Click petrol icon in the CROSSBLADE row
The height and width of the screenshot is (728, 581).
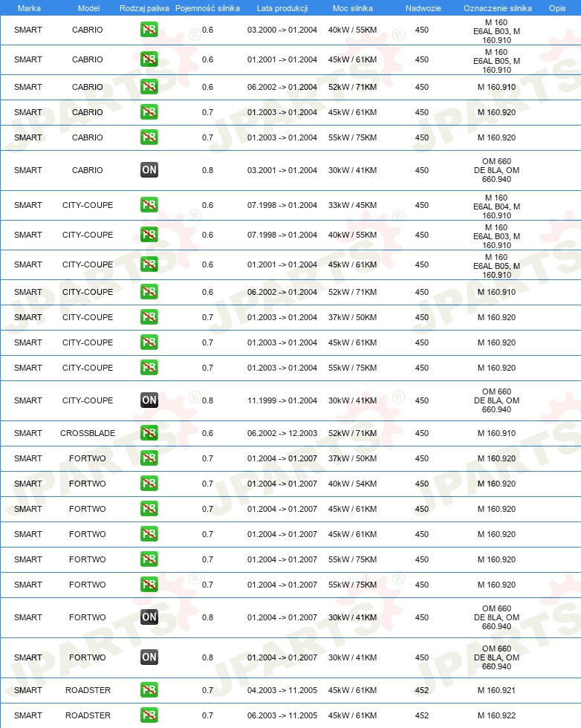[x=149, y=432]
